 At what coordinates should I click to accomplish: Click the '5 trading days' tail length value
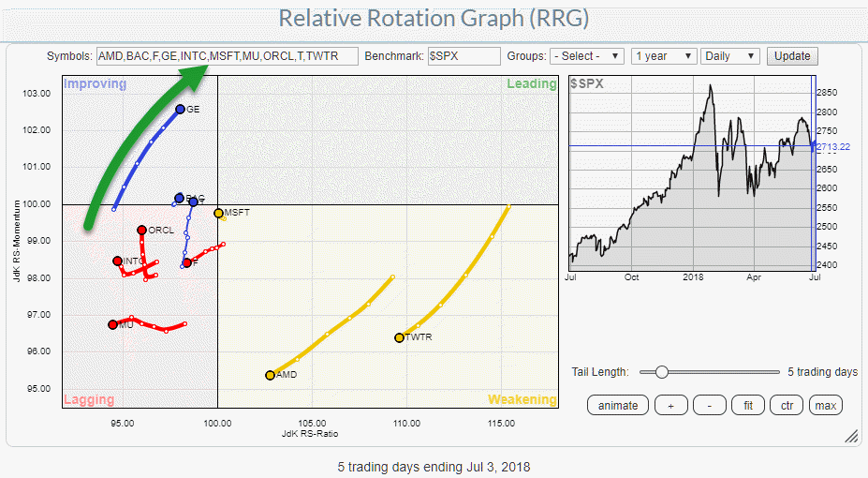click(x=823, y=372)
